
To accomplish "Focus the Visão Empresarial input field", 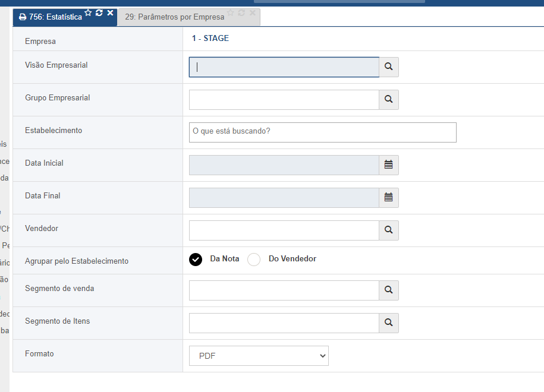I will click(x=284, y=67).
